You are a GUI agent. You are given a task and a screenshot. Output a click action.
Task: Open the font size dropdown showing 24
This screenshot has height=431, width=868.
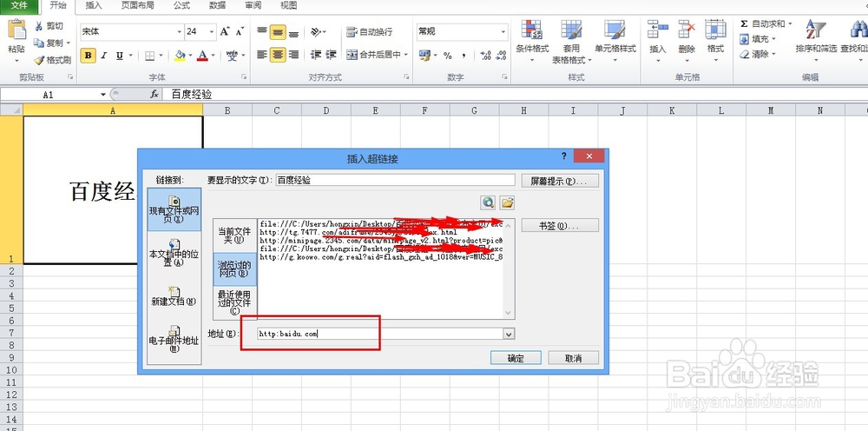213,32
